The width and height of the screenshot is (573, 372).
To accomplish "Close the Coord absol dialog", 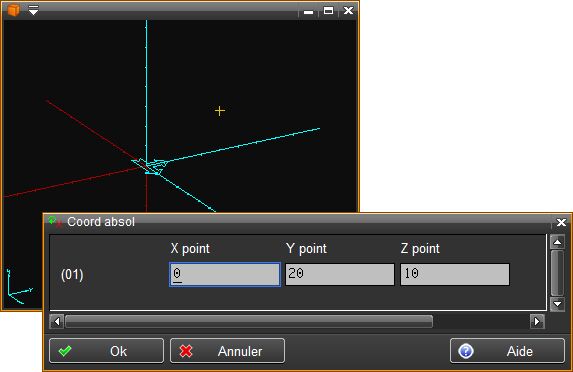I will [x=561, y=222].
